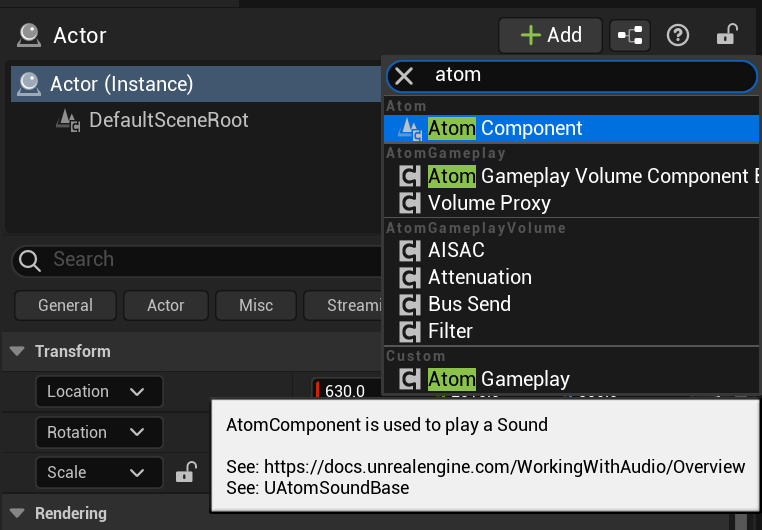Collapse the Transform section
The image size is (762, 530).
point(17,351)
